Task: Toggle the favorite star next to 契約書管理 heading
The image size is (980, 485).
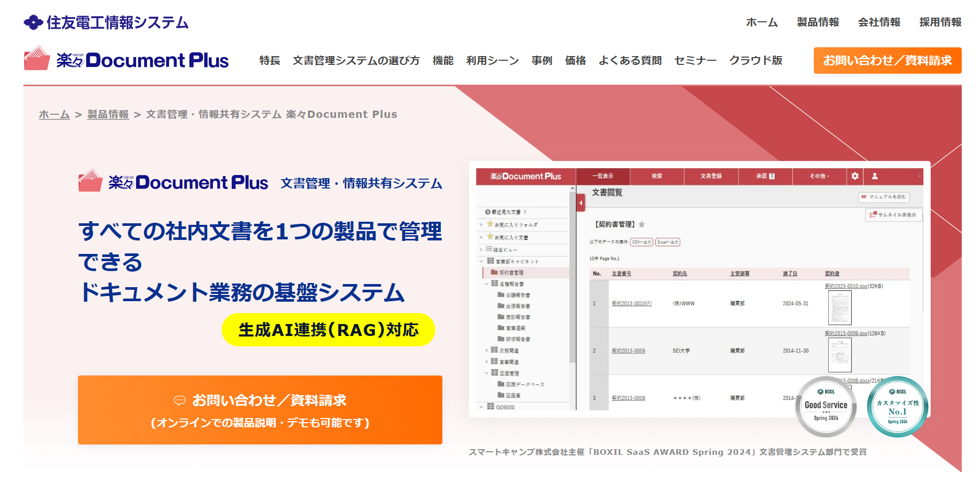Action: 642,224
